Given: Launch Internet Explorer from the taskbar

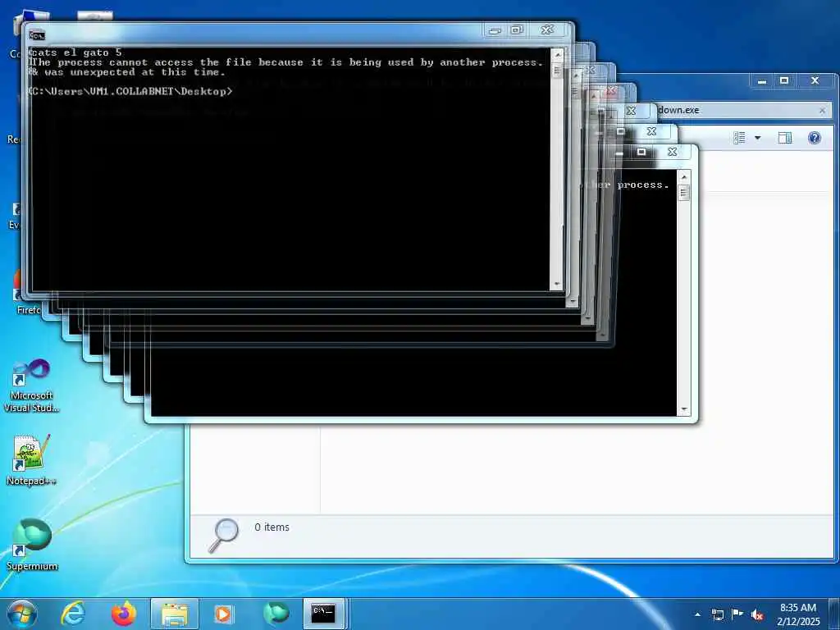Looking at the screenshot, I should 73,614.
